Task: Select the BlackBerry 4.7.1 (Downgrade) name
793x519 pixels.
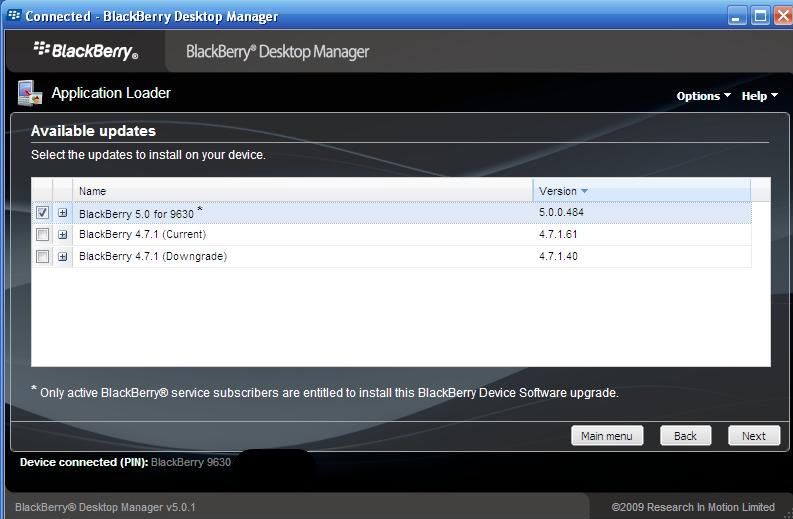Action: [153, 256]
